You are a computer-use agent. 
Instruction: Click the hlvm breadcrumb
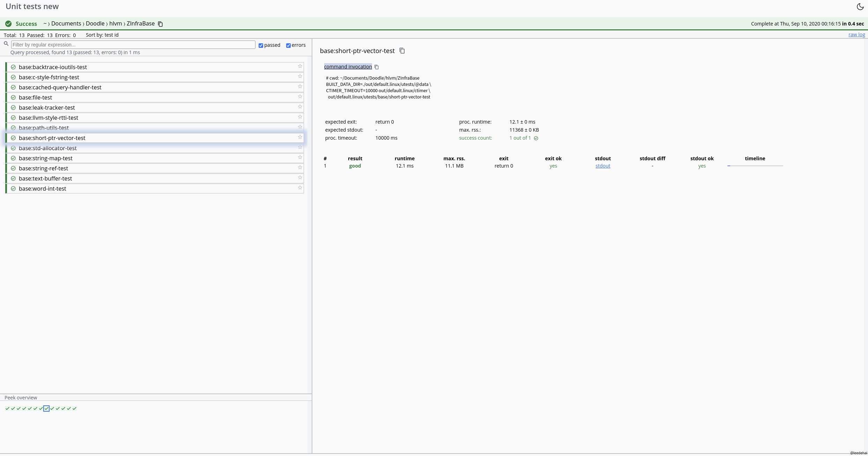(116, 23)
